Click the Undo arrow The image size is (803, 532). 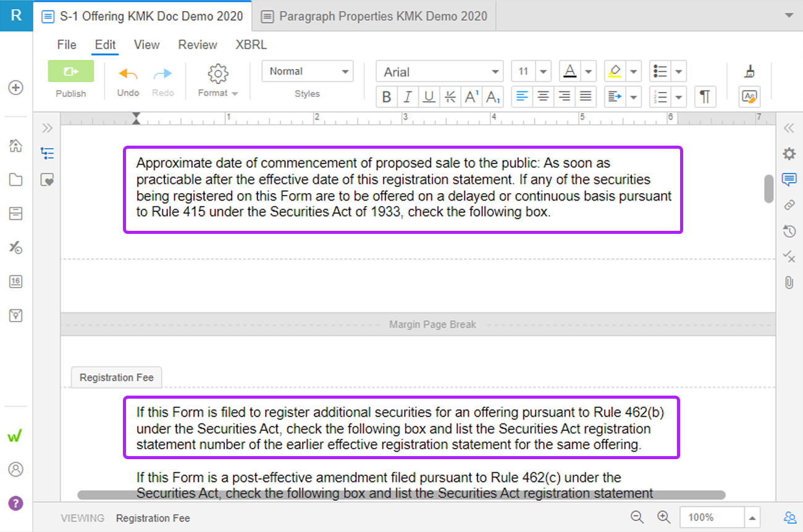click(128, 74)
